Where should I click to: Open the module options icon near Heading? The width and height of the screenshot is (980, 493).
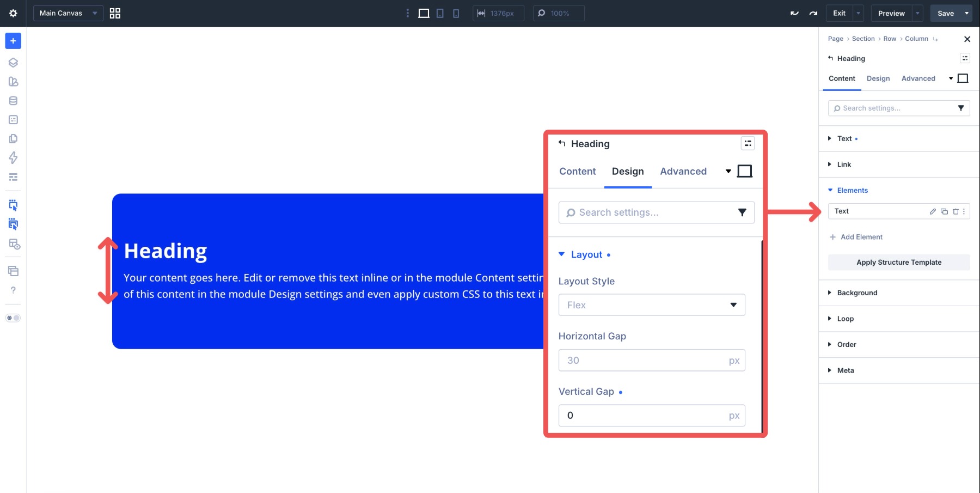[x=965, y=58]
